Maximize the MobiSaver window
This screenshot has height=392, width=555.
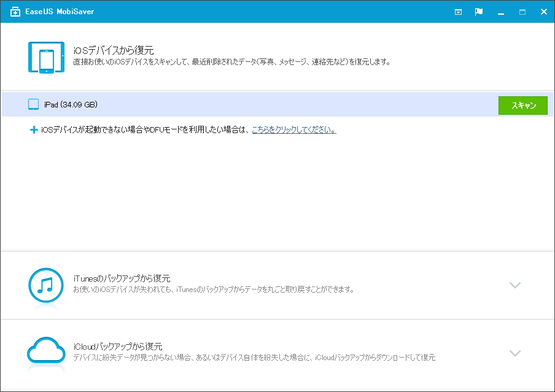coord(522,12)
